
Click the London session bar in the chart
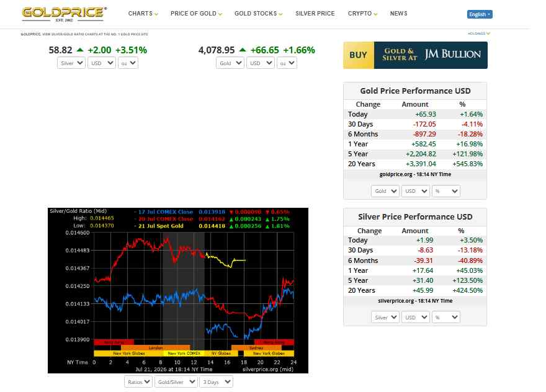coord(156,348)
